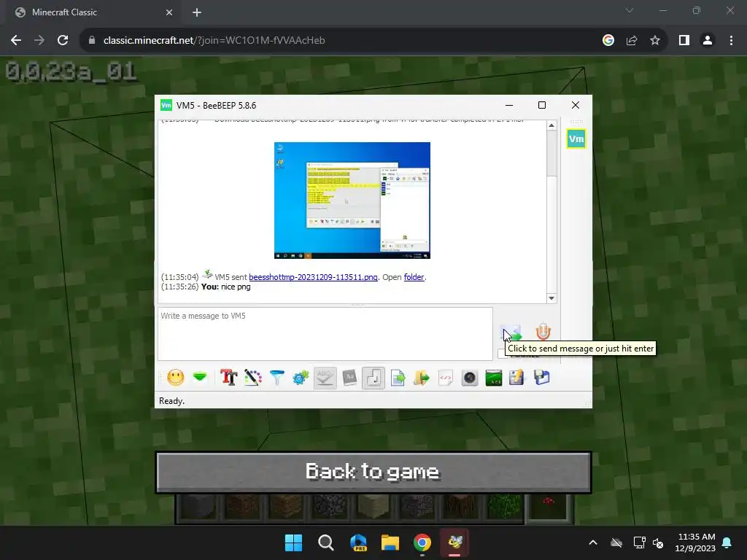Open the Chrome profile avatar menu

[x=708, y=41]
